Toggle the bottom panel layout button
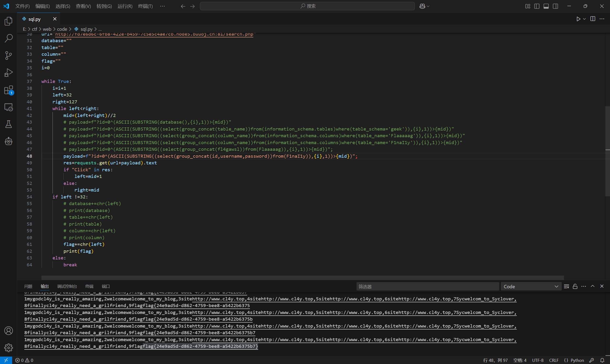 (x=546, y=6)
